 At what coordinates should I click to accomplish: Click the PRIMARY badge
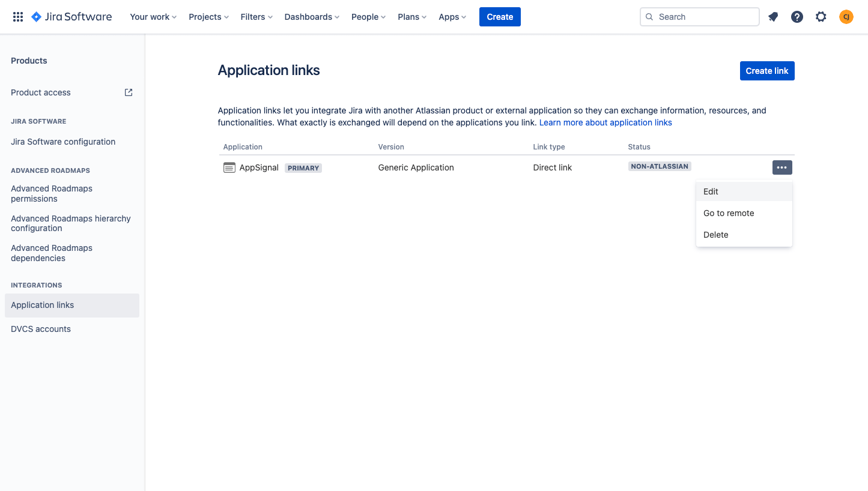(303, 168)
